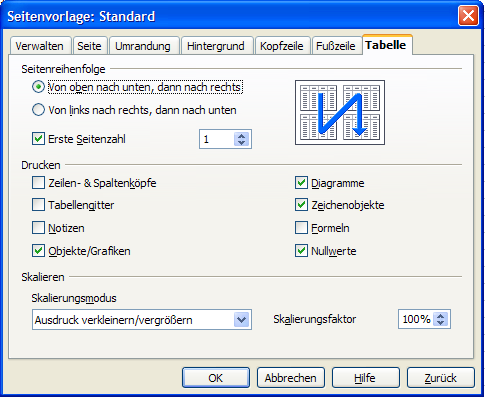Close the Seitenvorlage dialog window
The height and width of the screenshot is (397, 485).
pyautogui.click(x=468, y=16)
